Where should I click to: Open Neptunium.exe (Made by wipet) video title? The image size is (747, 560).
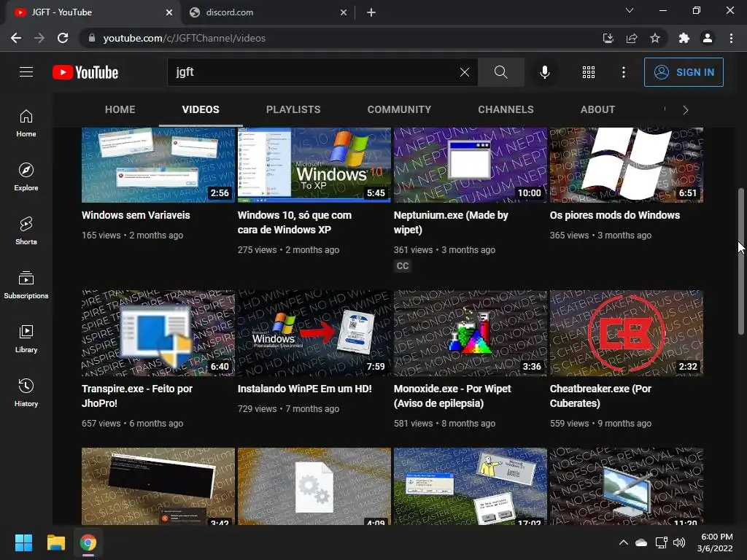coord(451,222)
